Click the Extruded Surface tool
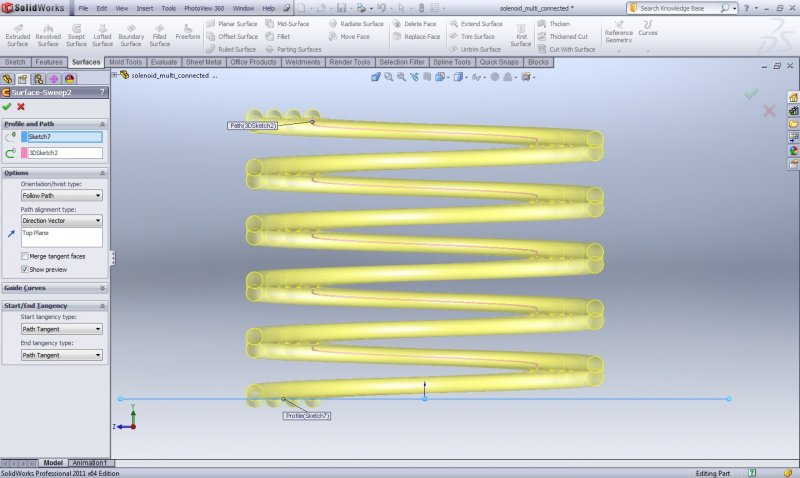This screenshot has height=478, width=800. coord(18,35)
